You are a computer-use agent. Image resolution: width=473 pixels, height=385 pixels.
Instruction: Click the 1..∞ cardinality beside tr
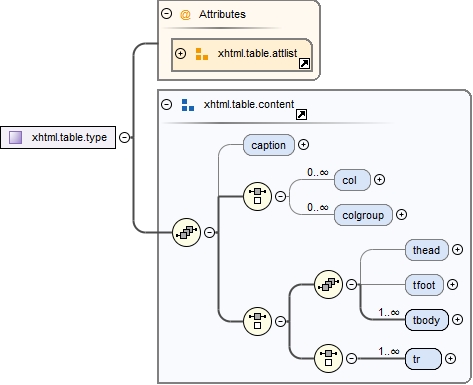(389, 351)
